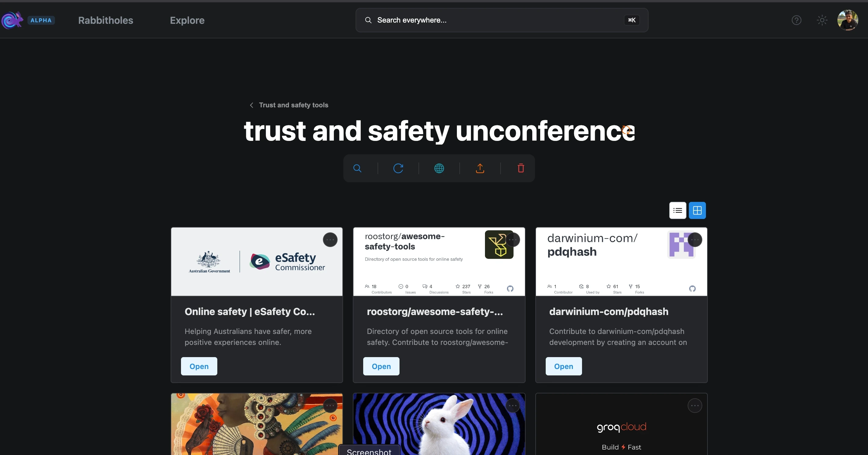Click the rabbit logo in header
868x455 pixels.
tap(12, 20)
